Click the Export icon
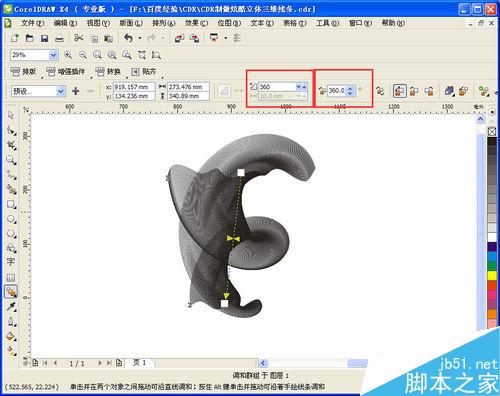 click(x=194, y=38)
